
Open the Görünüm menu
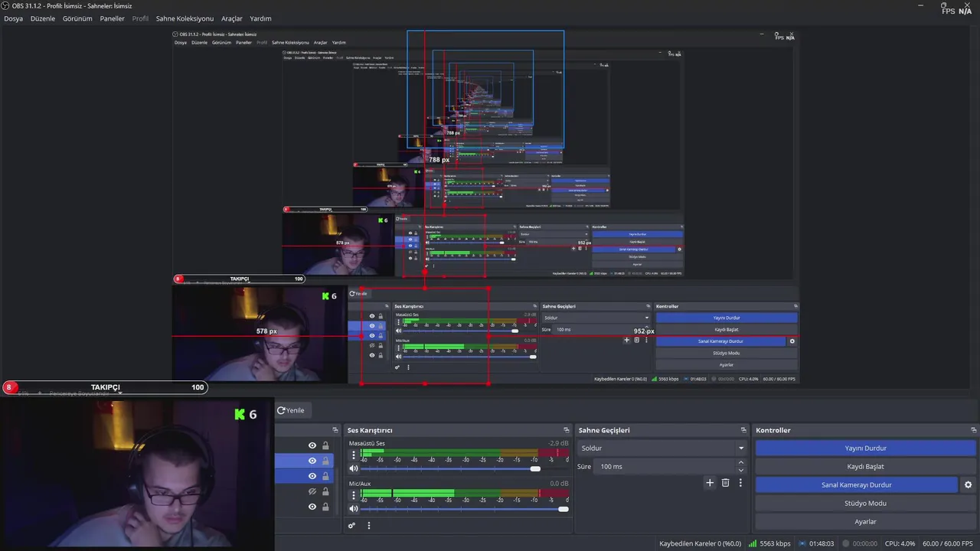point(77,18)
